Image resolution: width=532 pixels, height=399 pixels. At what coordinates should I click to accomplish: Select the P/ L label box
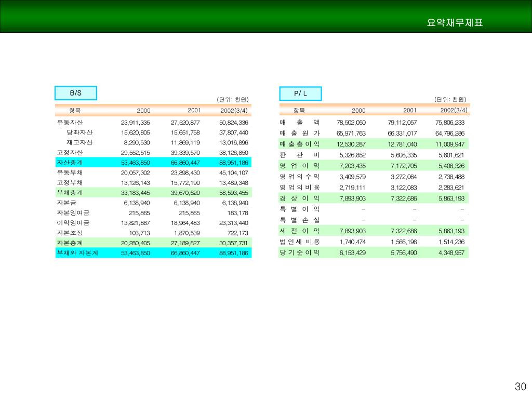(300, 94)
